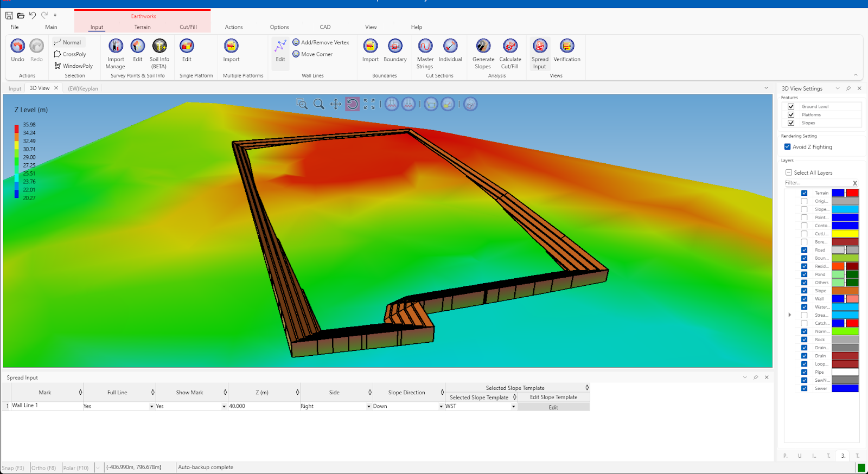Click the layers Filter input field
This screenshot has height=474, width=868.
pyautogui.click(x=818, y=183)
